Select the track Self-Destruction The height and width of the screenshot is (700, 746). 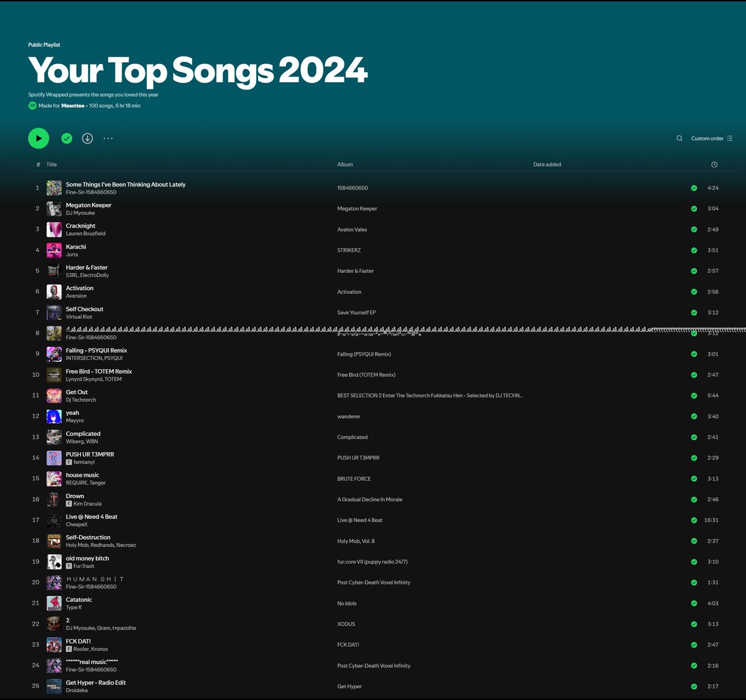[x=88, y=537]
